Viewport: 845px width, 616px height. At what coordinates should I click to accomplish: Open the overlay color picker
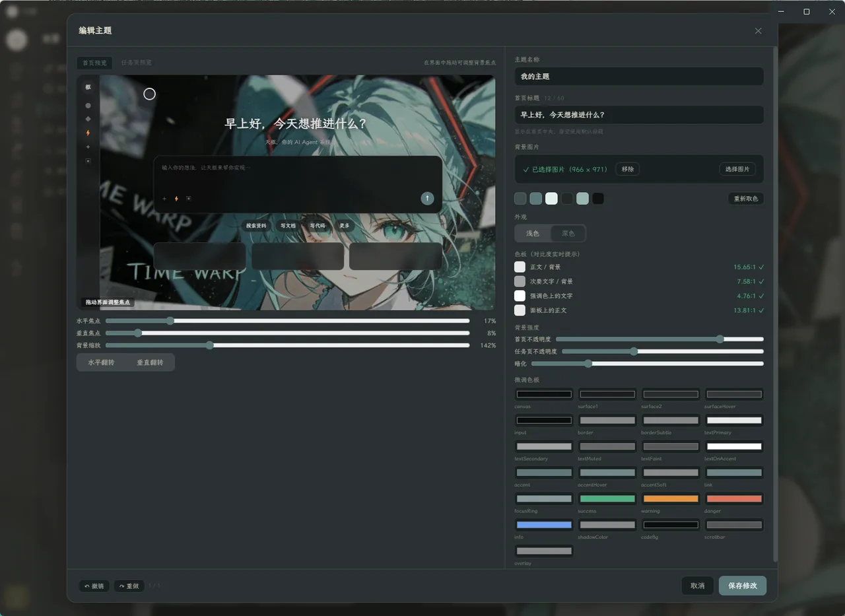544,551
